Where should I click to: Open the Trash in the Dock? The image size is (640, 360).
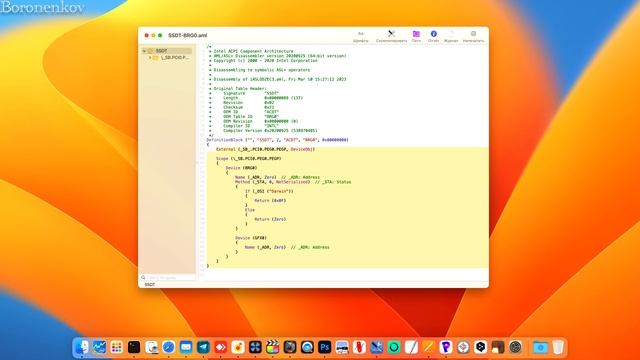click(558, 347)
